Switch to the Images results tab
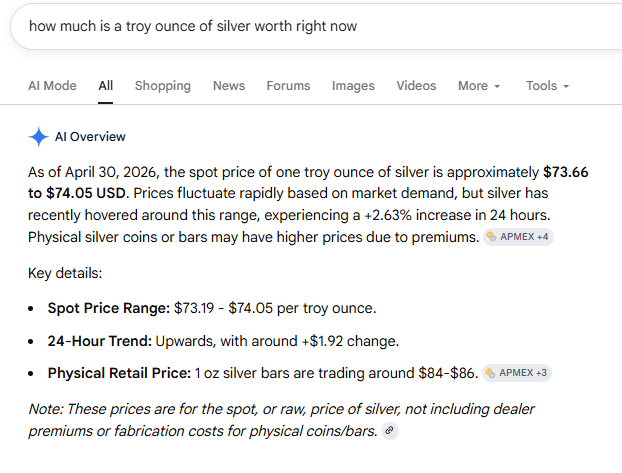Image resolution: width=622 pixels, height=473 pixels. (x=353, y=86)
